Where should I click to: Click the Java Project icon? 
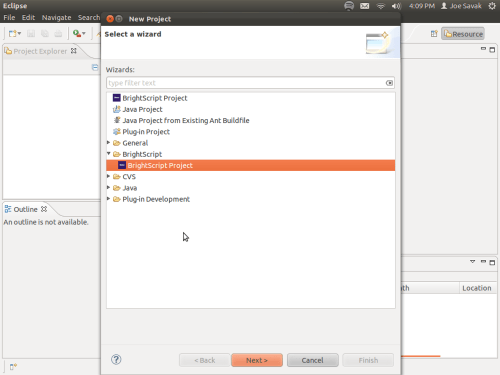[x=116, y=109]
